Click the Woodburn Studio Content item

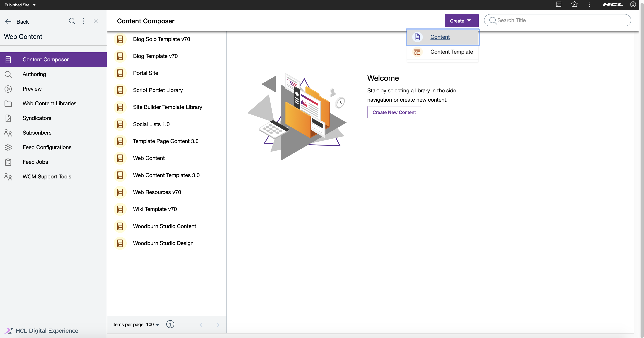[164, 226]
